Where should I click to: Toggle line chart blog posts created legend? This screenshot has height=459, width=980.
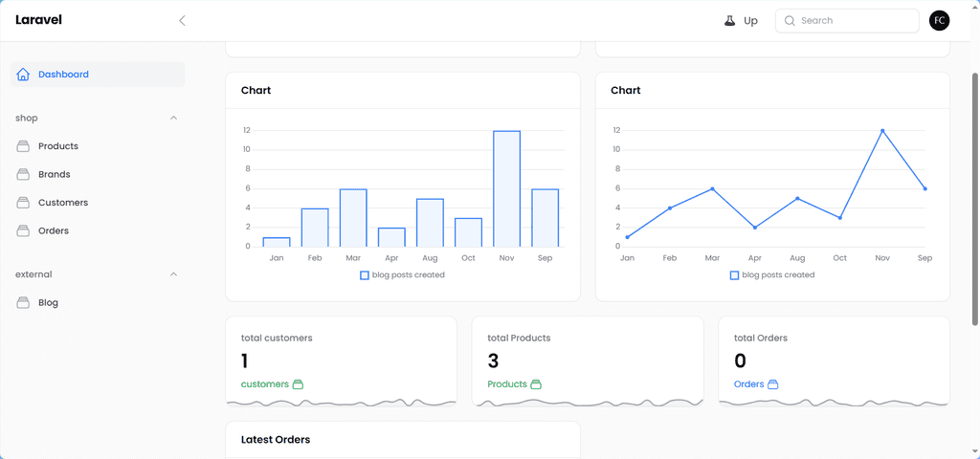point(772,274)
